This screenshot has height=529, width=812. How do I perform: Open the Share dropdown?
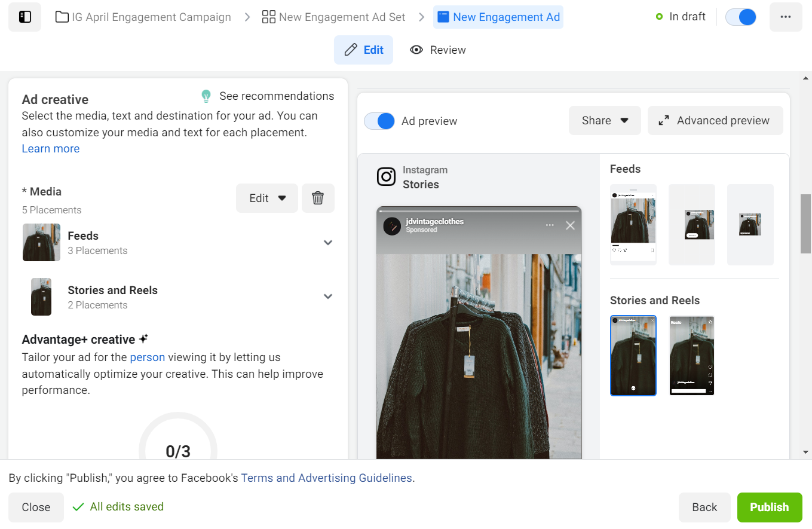tap(605, 120)
